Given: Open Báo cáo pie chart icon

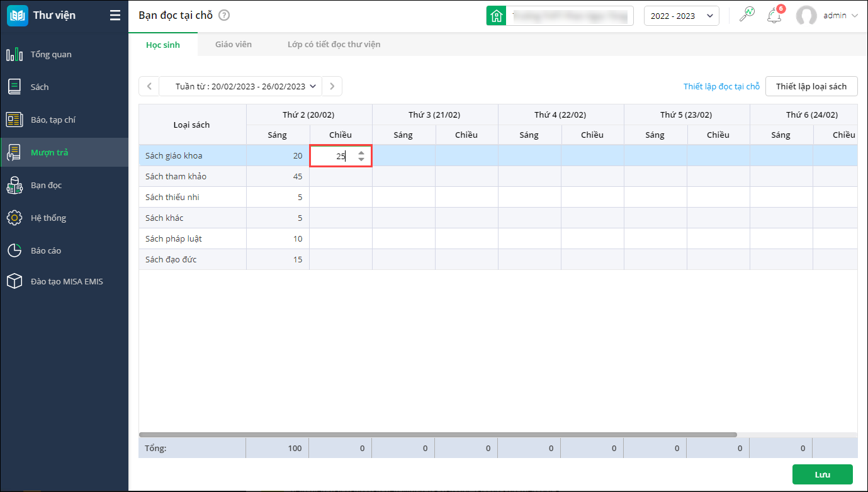Looking at the screenshot, I should coord(14,250).
